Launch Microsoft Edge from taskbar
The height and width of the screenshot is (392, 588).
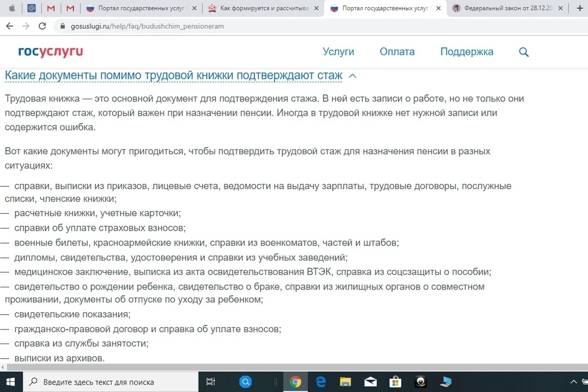(x=320, y=382)
